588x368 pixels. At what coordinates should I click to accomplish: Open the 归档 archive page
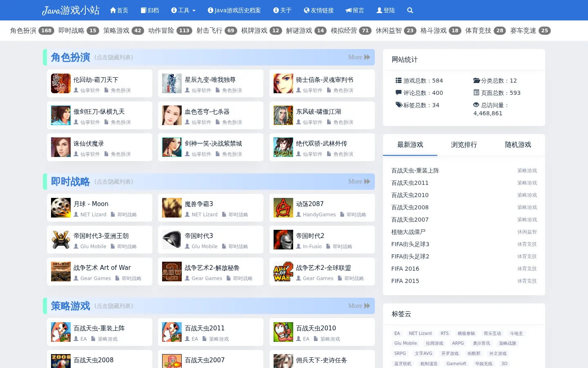point(150,10)
